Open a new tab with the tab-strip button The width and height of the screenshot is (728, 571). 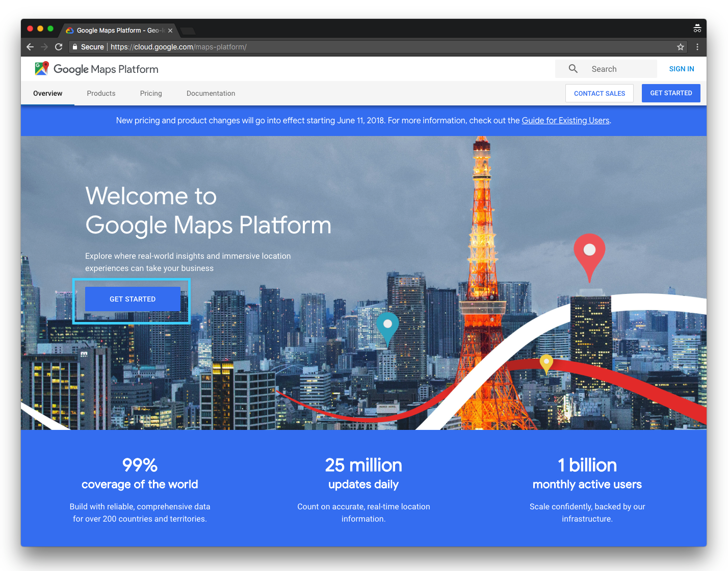tap(188, 31)
